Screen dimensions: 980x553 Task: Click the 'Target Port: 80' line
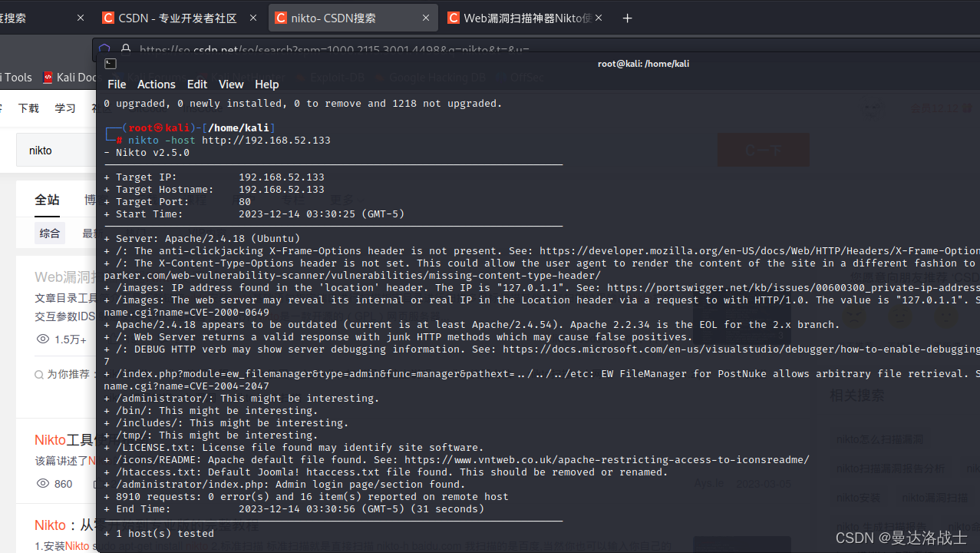click(x=177, y=202)
